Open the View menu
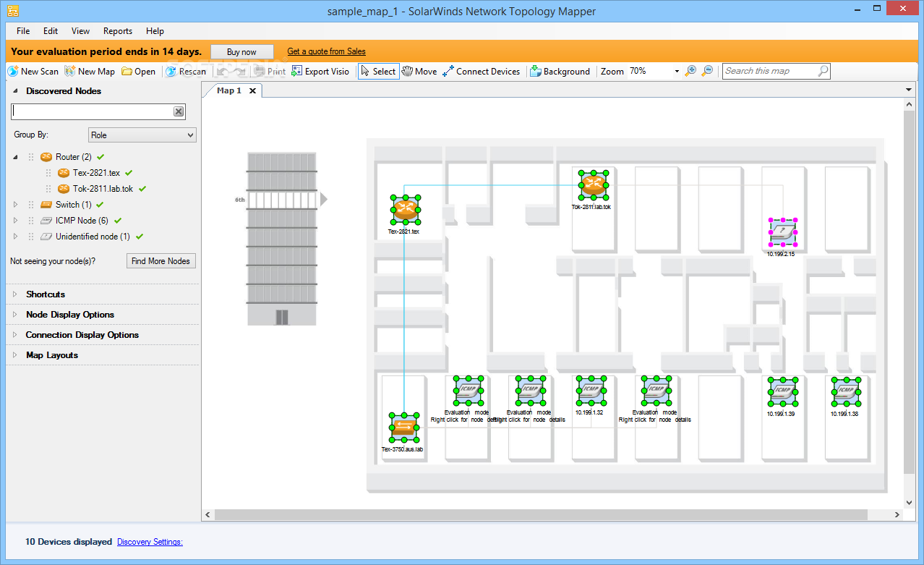Viewport: 924px width, 565px height. coord(81,31)
